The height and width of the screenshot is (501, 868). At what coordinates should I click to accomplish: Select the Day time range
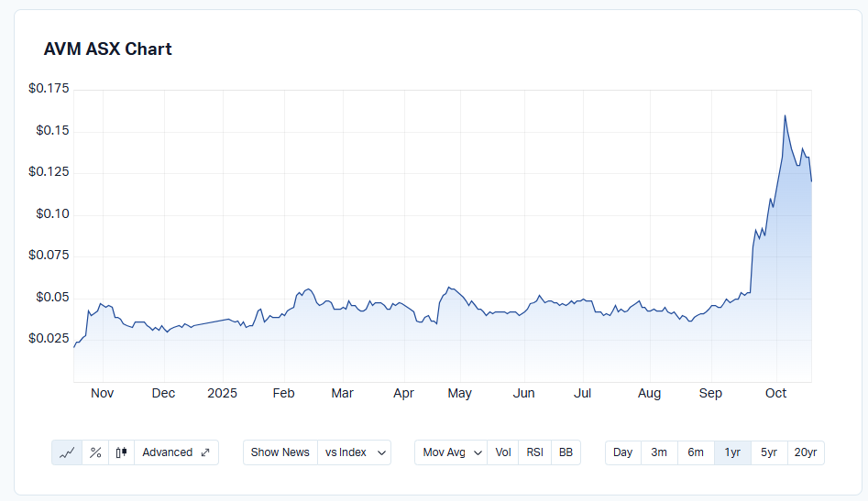click(x=622, y=452)
